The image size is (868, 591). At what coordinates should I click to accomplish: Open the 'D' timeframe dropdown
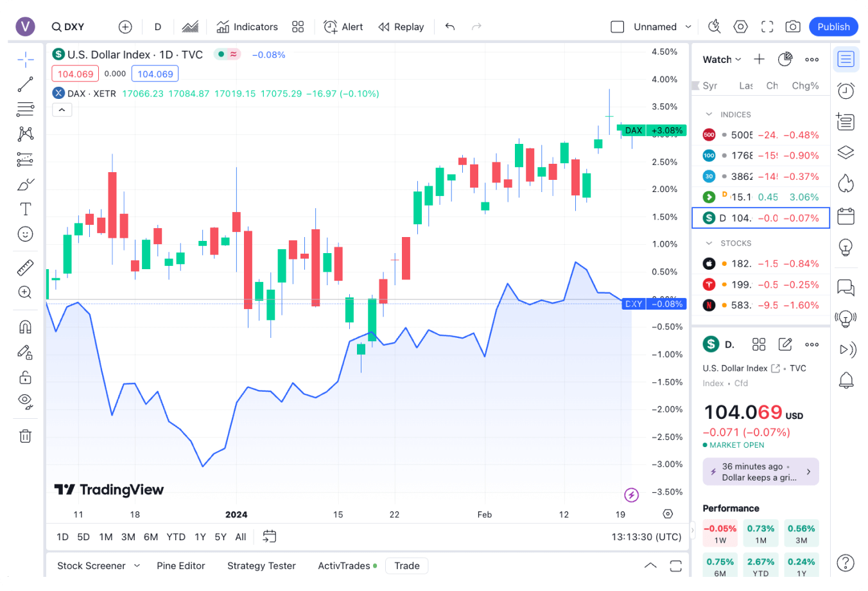coord(157,26)
